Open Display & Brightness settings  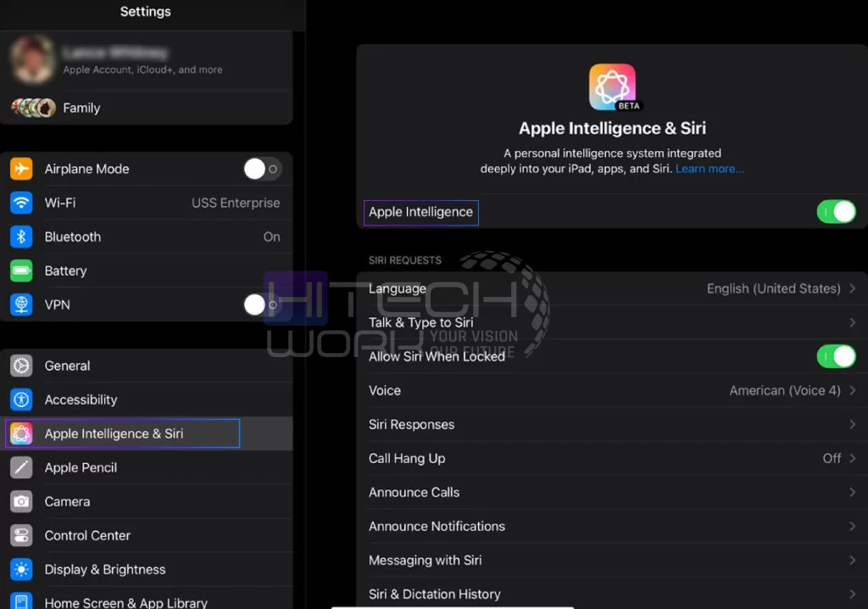tap(147, 569)
